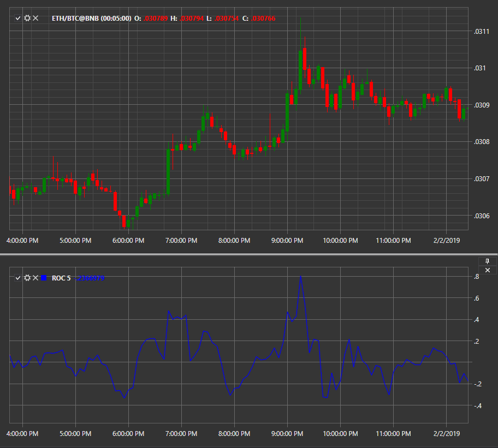Click the ROC value -.2366979
Viewport: 498px width, 448px height.
(x=89, y=278)
